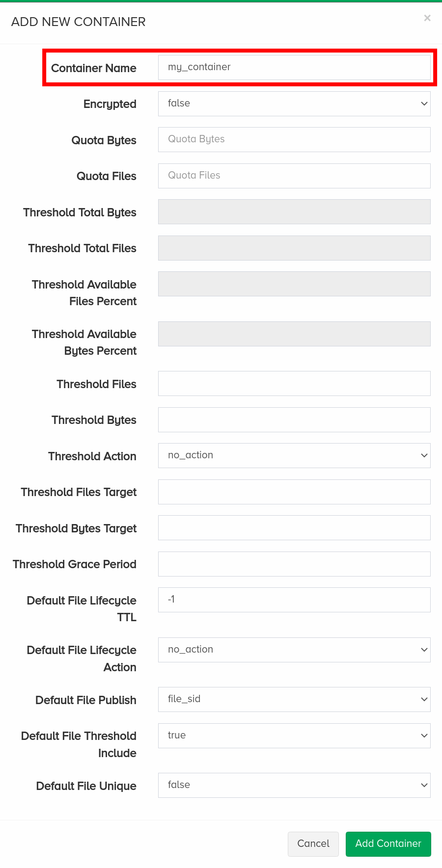Open Default File Lifecycle Action dropdown
The width and height of the screenshot is (442, 868).
[294, 650]
